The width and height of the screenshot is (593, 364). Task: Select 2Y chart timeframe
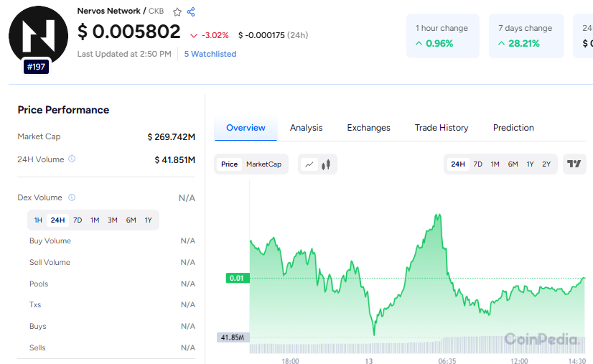point(546,164)
